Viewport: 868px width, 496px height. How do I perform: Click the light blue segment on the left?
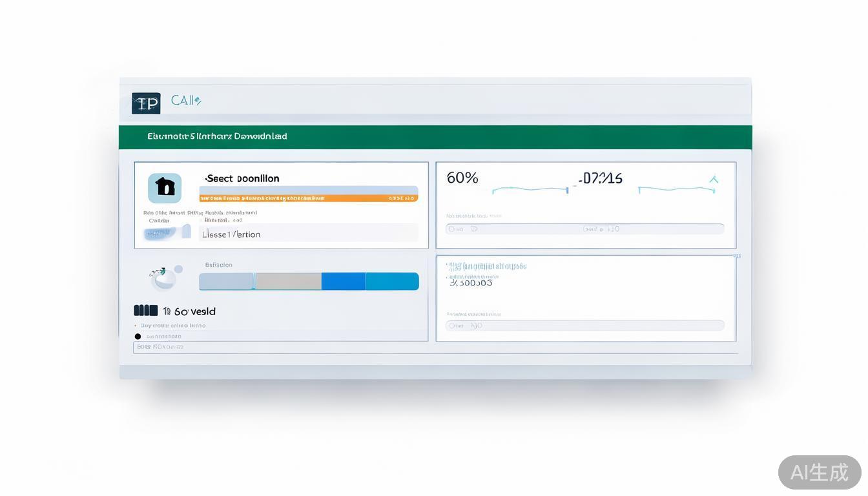[226, 282]
